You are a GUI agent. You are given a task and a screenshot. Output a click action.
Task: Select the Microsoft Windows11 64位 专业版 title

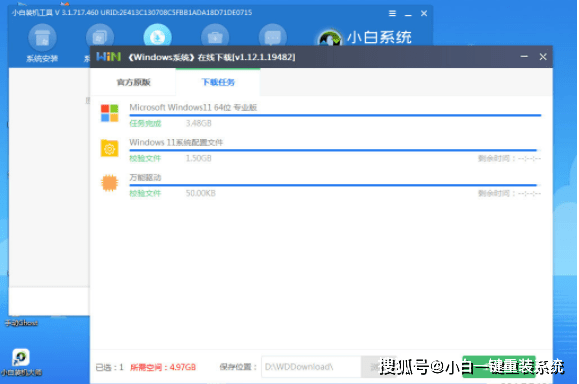click(x=193, y=107)
